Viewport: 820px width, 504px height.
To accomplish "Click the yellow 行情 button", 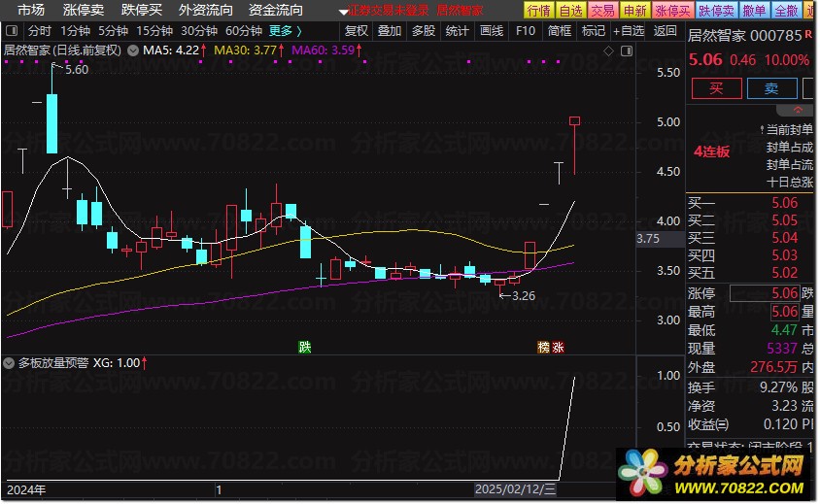I will 538,11.
